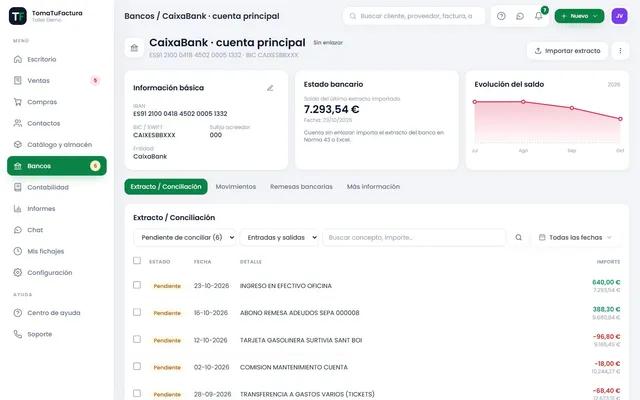Click the Bancos breadcrumb link

coord(139,16)
